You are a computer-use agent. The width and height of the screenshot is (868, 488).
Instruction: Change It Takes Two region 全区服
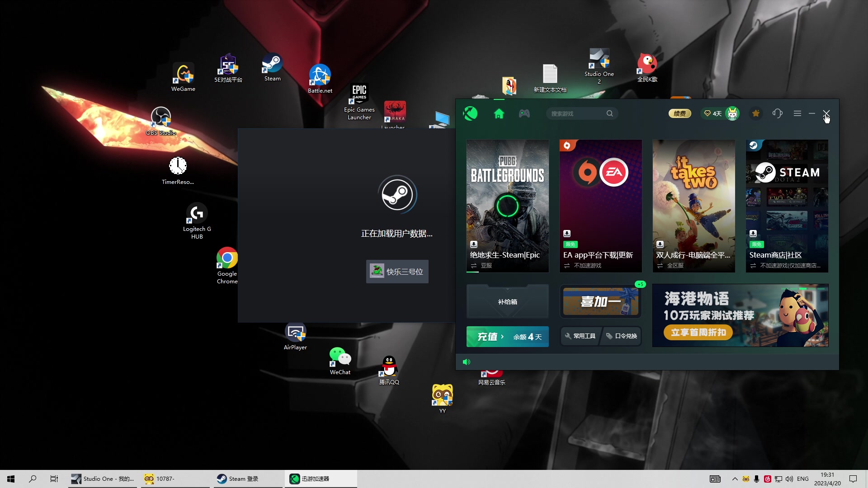click(x=670, y=266)
